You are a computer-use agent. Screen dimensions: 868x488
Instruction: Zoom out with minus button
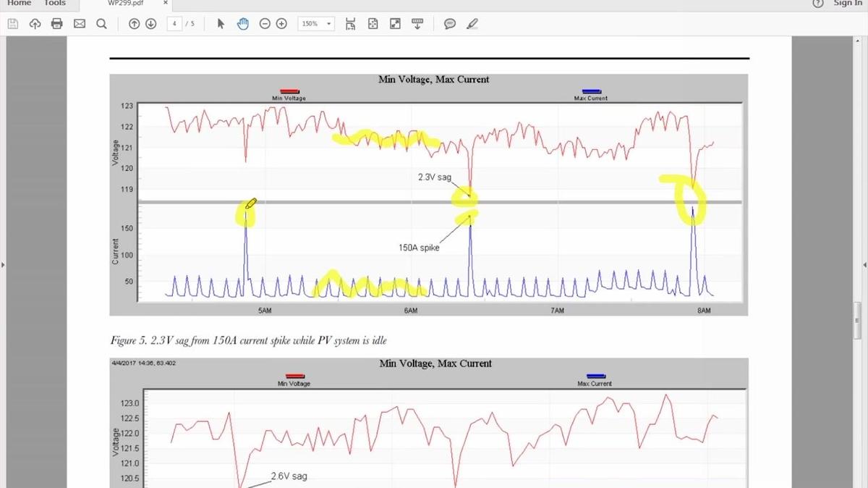[x=265, y=24]
